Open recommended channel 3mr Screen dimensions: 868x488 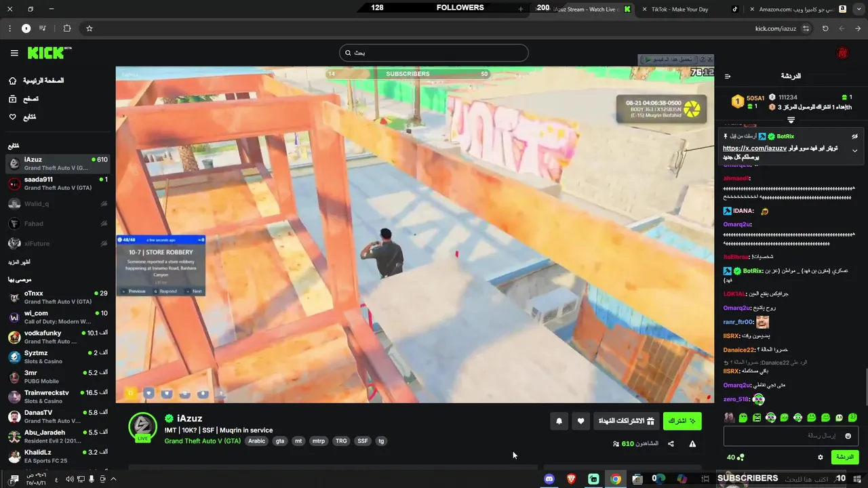point(58,377)
